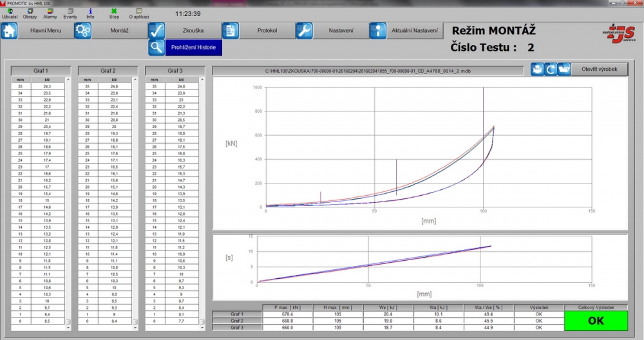Click the .mdb file path field
Image resolution: width=644 pixels, height=340 pixels.
pos(369,70)
